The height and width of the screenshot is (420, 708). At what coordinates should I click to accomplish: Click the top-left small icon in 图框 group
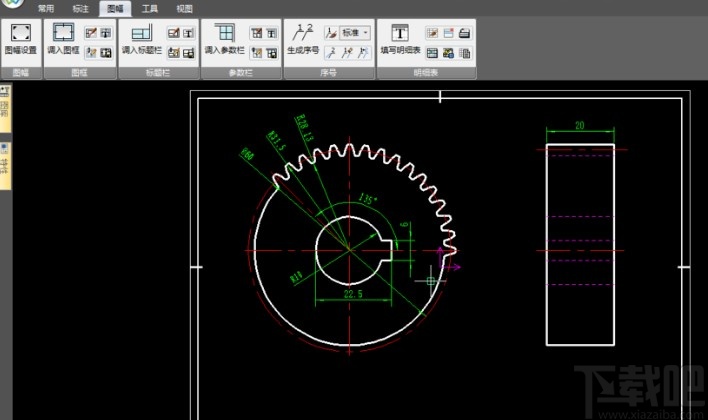point(90,33)
